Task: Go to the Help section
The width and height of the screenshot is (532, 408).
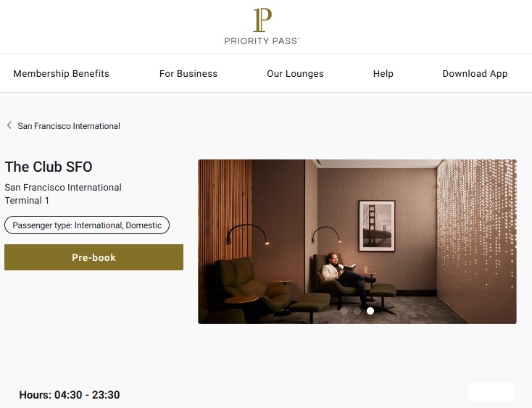Action: click(383, 74)
